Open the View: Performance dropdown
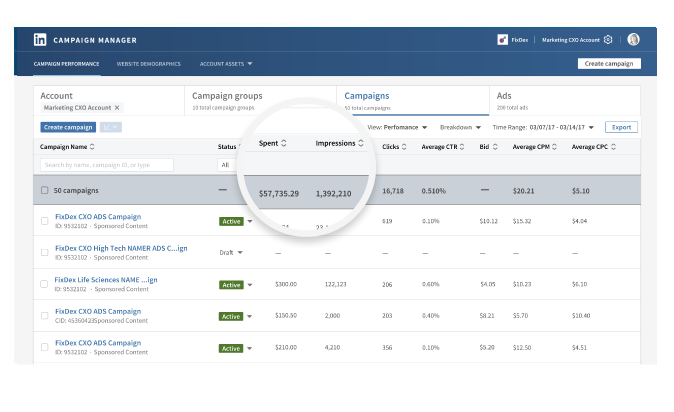 397,127
